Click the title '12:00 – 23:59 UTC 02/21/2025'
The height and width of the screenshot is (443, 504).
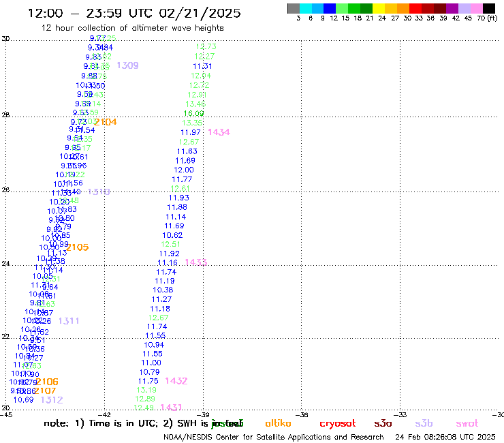[134, 13]
